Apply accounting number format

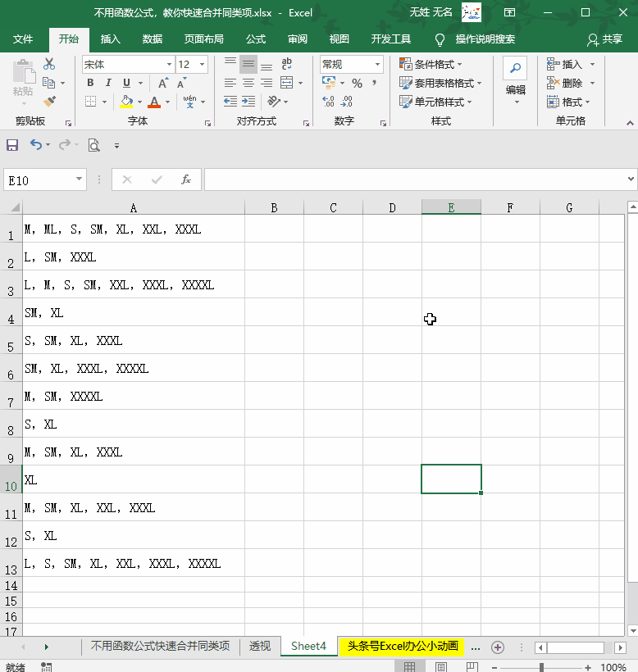coord(329,83)
